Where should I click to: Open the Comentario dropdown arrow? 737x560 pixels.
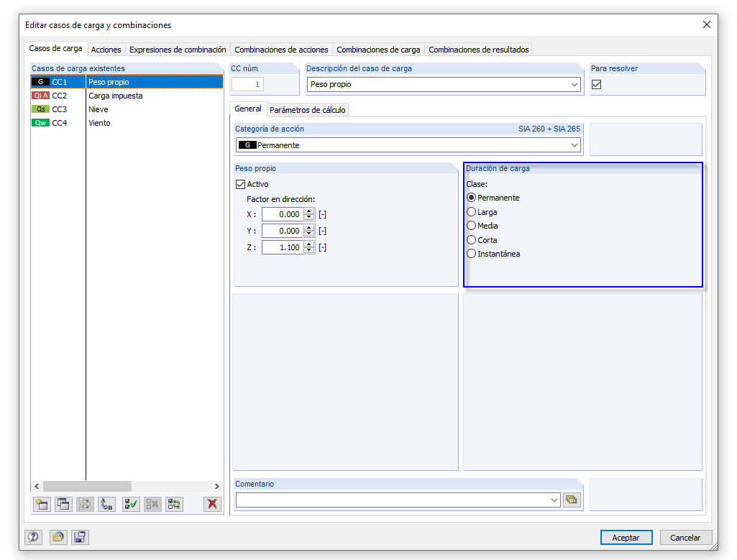click(554, 500)
